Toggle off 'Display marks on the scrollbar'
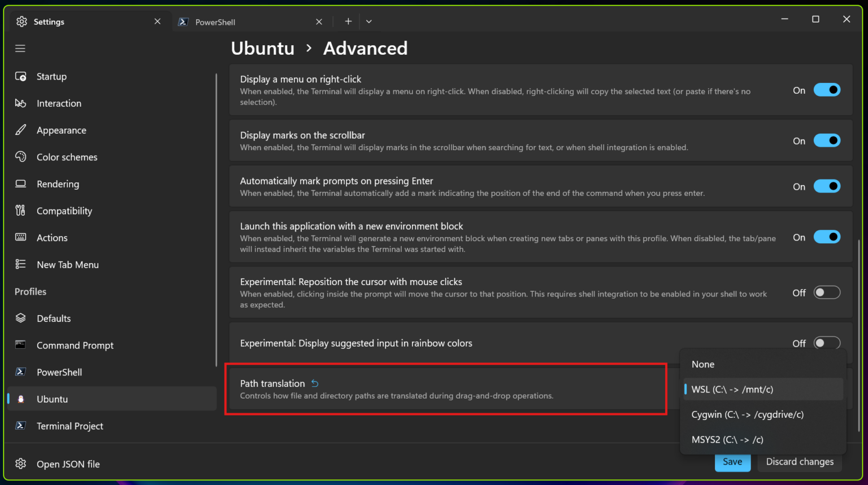 (x=827, y=140)
